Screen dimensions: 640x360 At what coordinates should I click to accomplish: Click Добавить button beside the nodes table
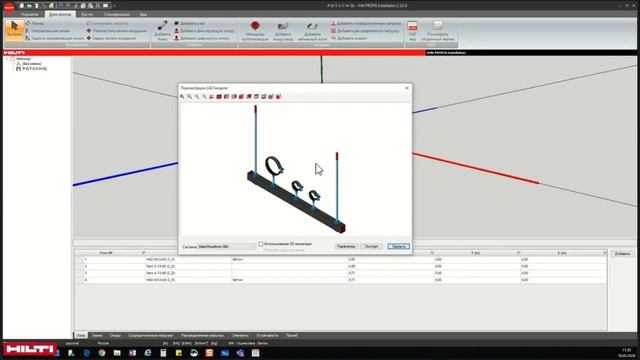click(x=622, y=254)
